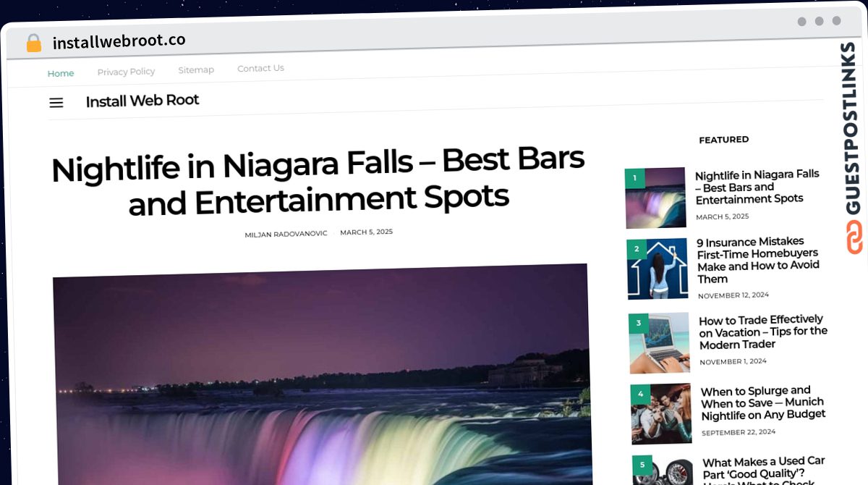Image resolution: width=868 pixels, height=485 pixels.
Task: Open featured Nightlife in Niagara Falls link
Action: 757,186
